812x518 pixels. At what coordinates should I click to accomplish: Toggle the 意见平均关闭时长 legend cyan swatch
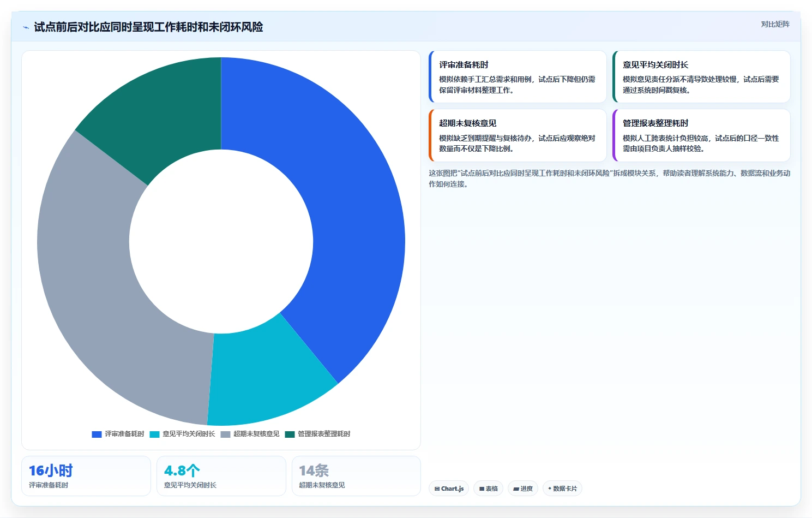point(154,434)
